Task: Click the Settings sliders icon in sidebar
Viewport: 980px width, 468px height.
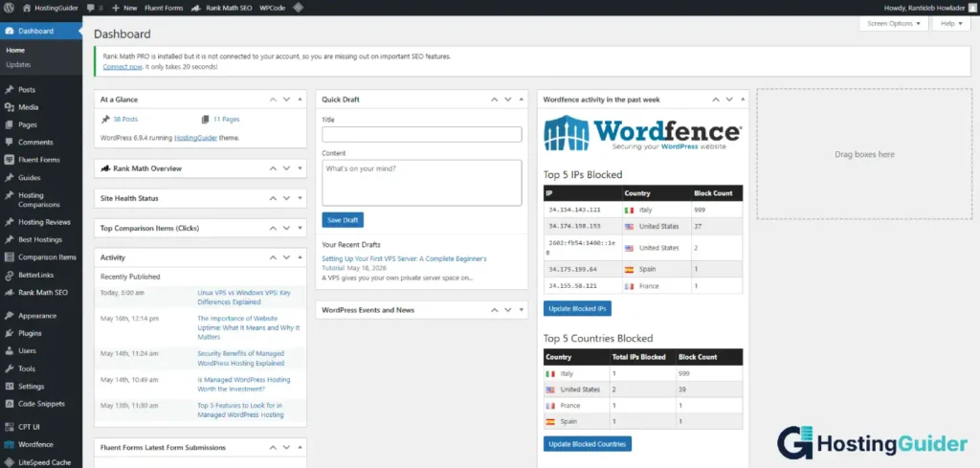Action: (x=10, y=386)
